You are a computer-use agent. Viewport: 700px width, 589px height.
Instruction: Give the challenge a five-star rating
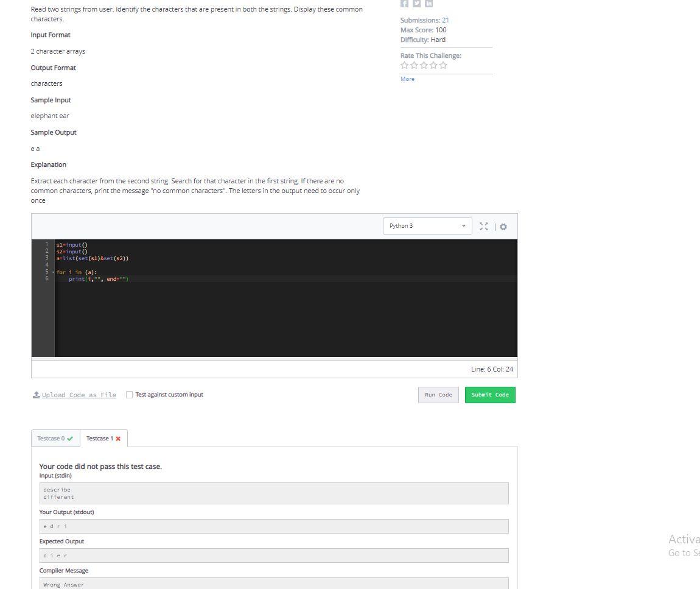[444, 65]
